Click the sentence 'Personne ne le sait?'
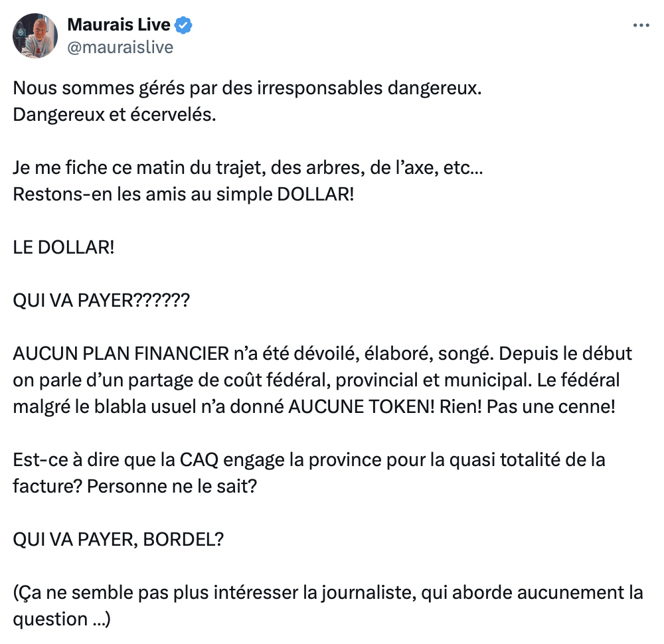 [172, 487]
